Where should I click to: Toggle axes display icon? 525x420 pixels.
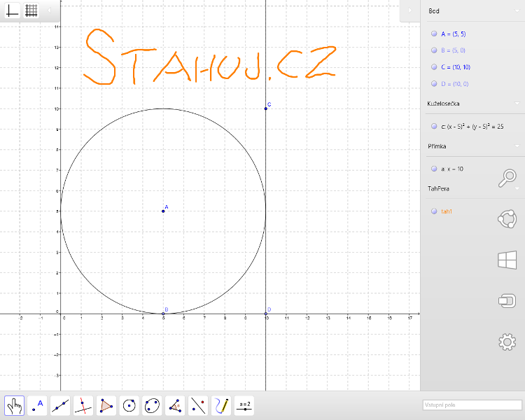point(13,10)
